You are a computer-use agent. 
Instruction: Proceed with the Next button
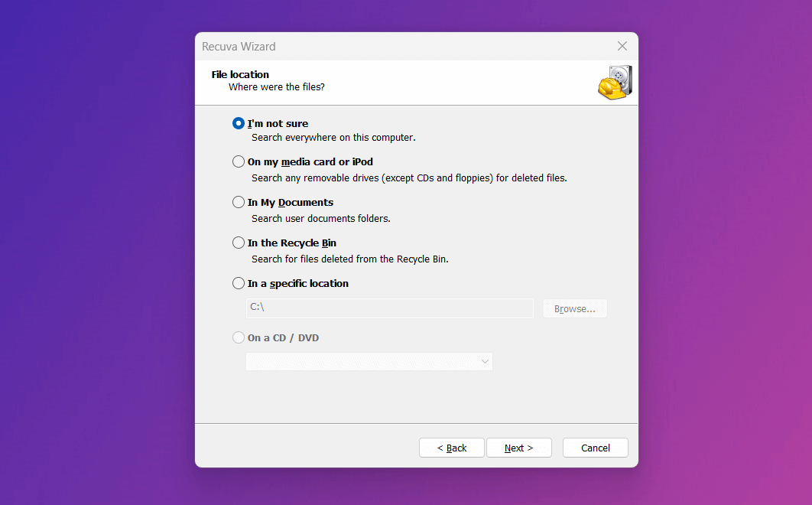(519, 448)
